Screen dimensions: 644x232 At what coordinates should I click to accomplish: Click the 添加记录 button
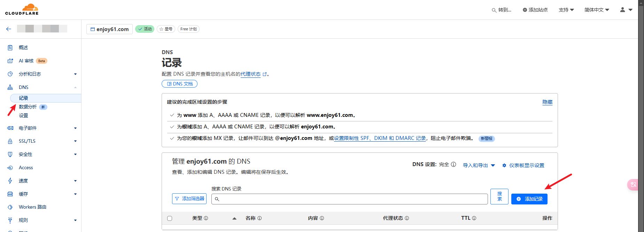pyautogui.click(x=529, y=199)
